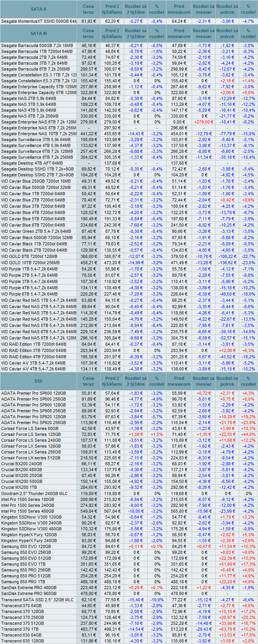
Task: Select Samsung 850 PRO 1TB
Action: [x=23, y=582]
